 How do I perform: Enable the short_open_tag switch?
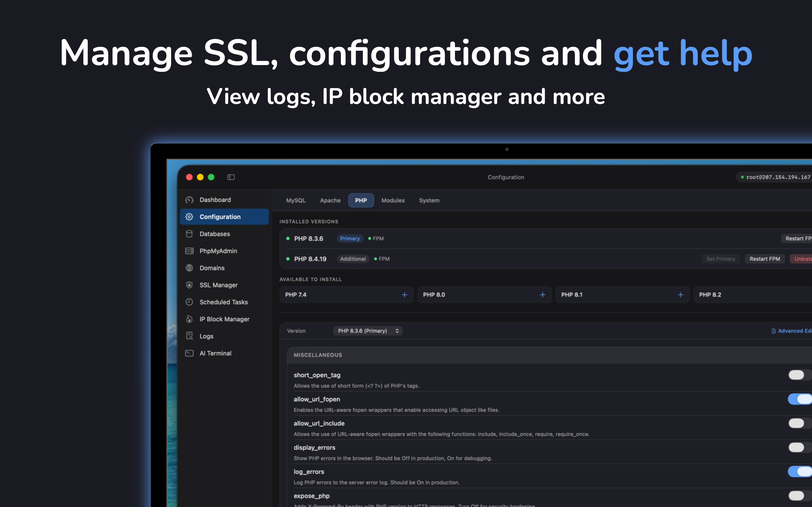798,375
